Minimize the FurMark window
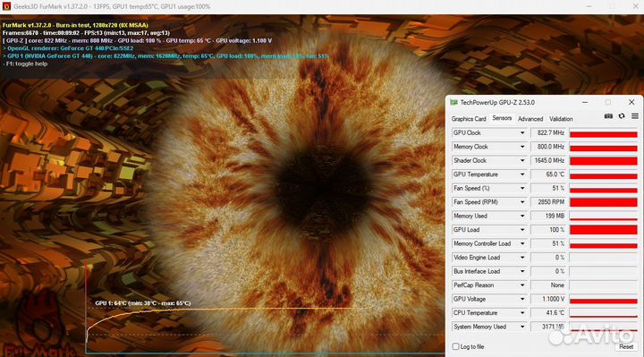 click(x=589, y=6)
